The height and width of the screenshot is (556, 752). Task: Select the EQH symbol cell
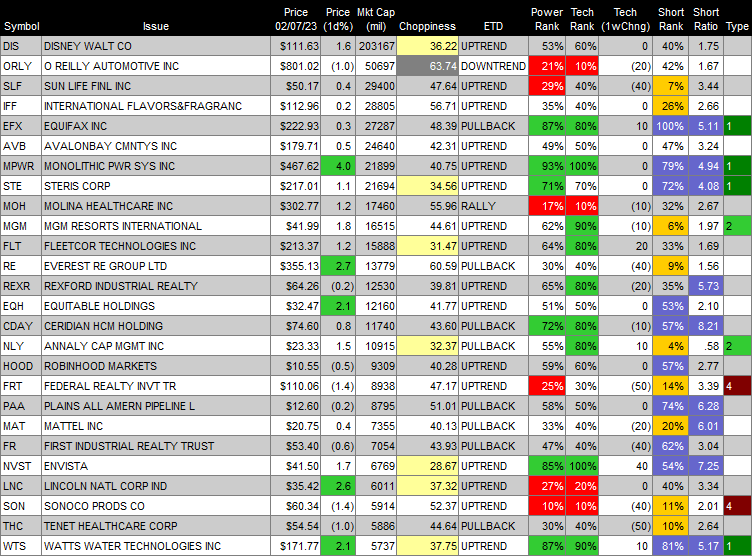click(x=21, y=306)
